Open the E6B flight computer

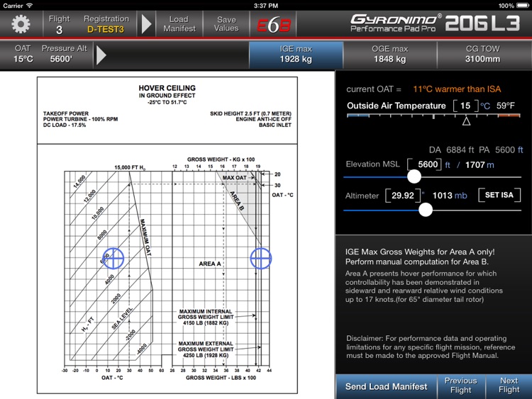click(274, 24)
